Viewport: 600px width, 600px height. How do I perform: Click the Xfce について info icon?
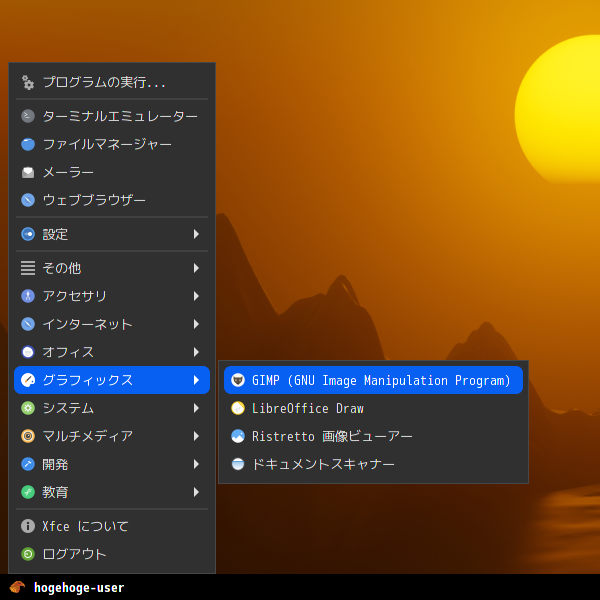point(28,526)
